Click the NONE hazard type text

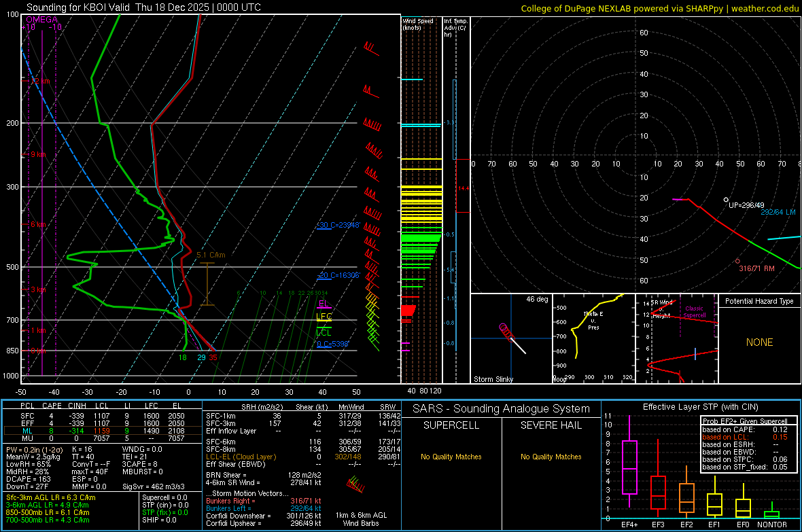(759, 342)
